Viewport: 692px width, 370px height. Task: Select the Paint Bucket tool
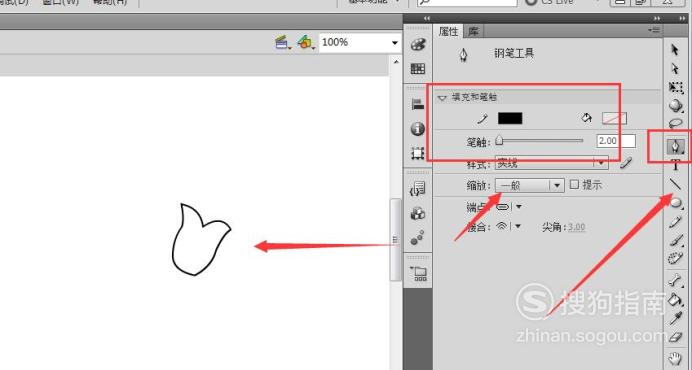click(x=675, y=299)
